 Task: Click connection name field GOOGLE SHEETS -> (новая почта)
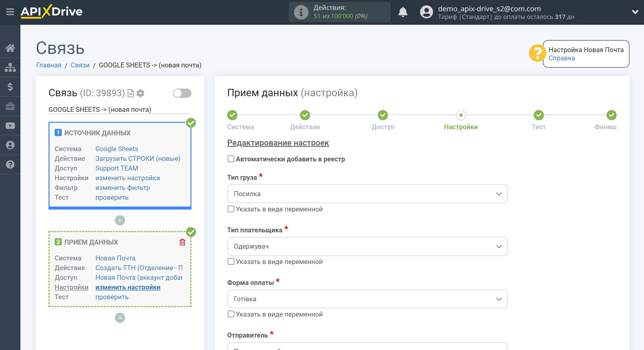(x=120, y=110)
